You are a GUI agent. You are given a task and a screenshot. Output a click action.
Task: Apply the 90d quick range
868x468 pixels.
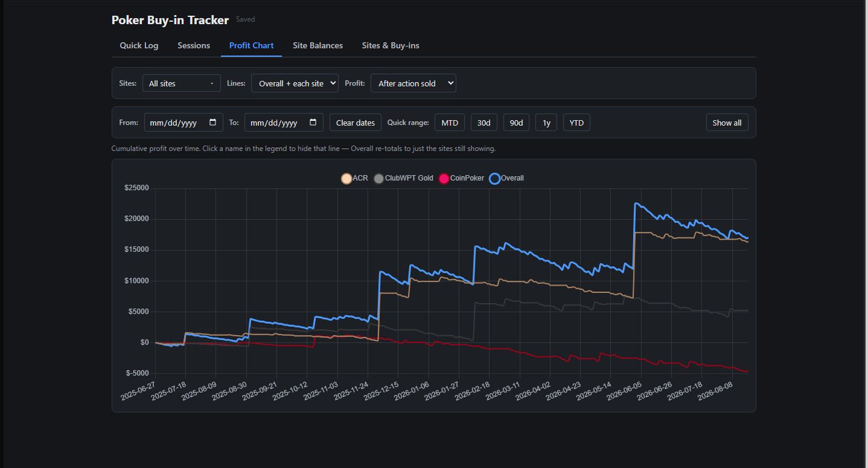(516, 123)
